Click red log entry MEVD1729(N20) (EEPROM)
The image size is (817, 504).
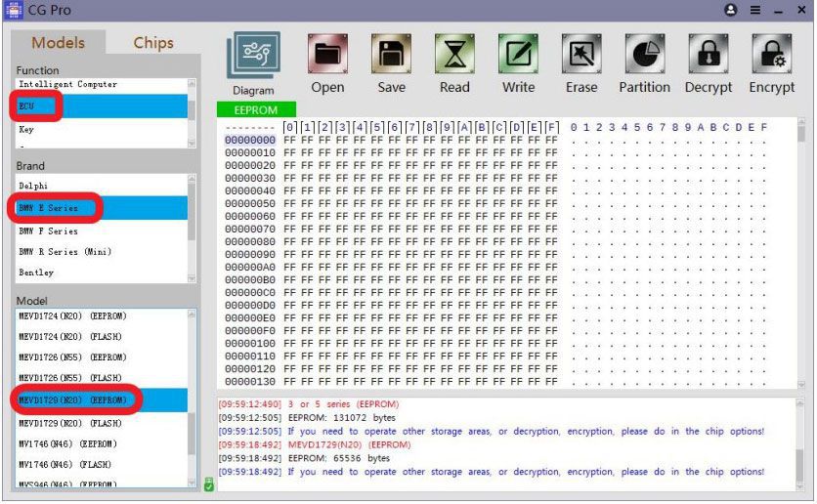point(349,444)
